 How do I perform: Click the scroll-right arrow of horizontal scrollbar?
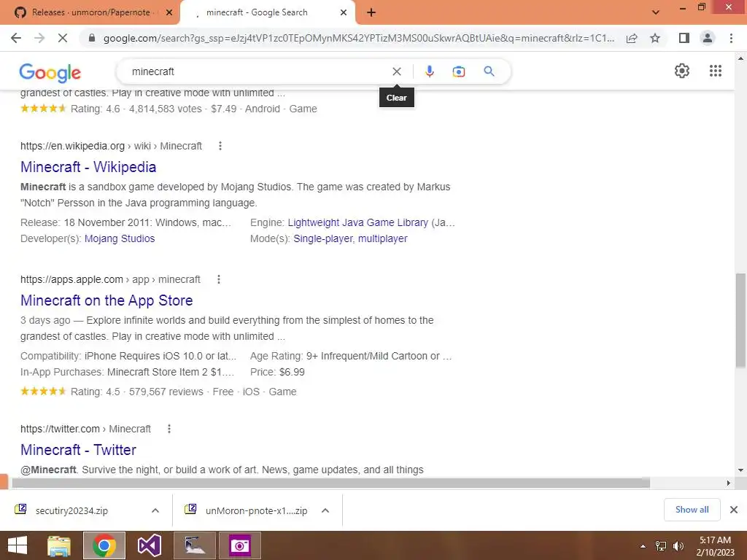coord(728,483)
